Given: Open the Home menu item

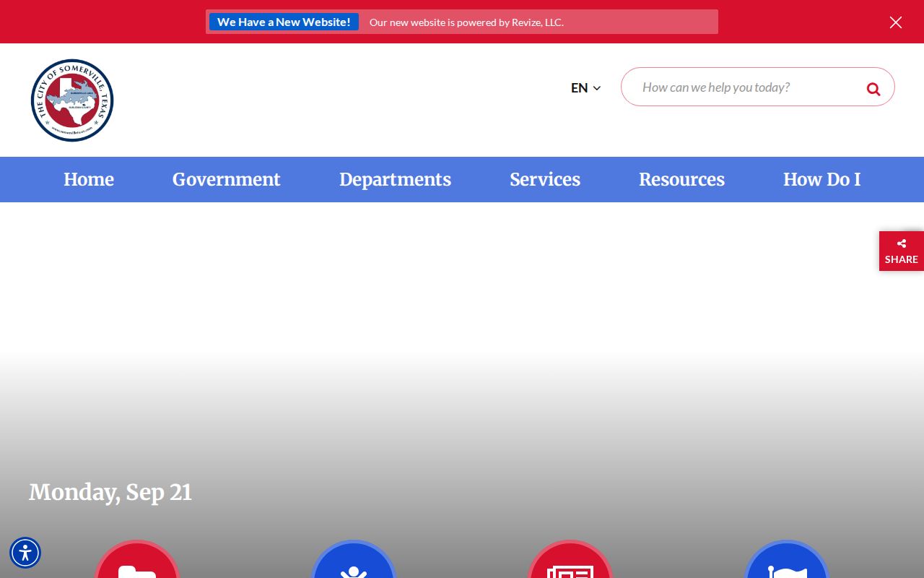Looking at the screenshot, I should click(89, 179).
